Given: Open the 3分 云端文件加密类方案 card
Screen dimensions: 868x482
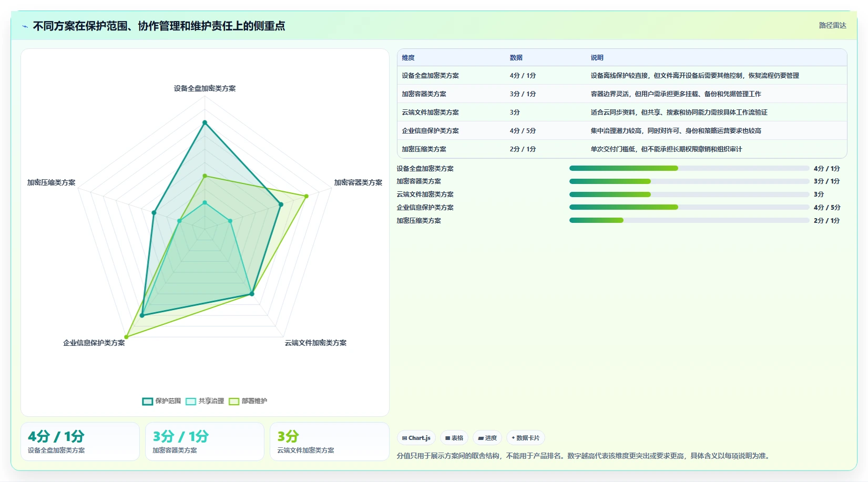Looking at the screenshot, I should pyautogui.click(x=330, y=442).
